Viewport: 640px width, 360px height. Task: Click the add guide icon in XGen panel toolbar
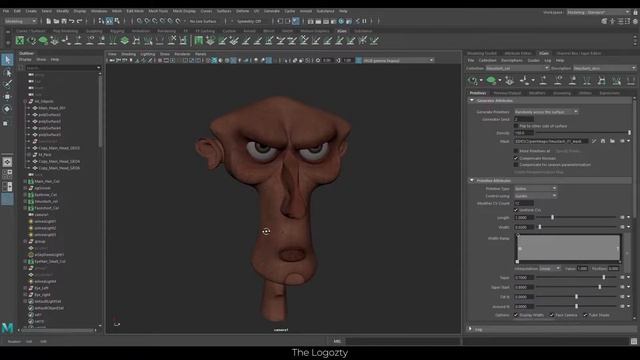pos(543,80)
